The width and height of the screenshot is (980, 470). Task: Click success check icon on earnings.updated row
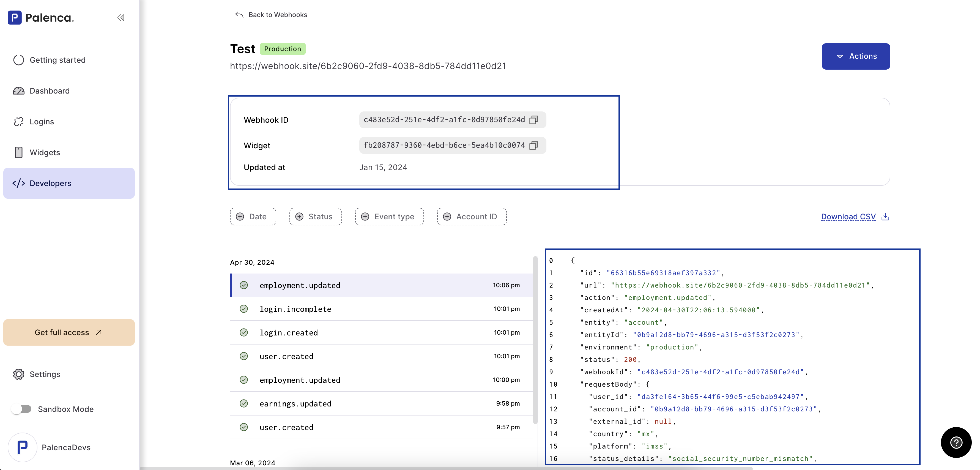tap(244, 403)
